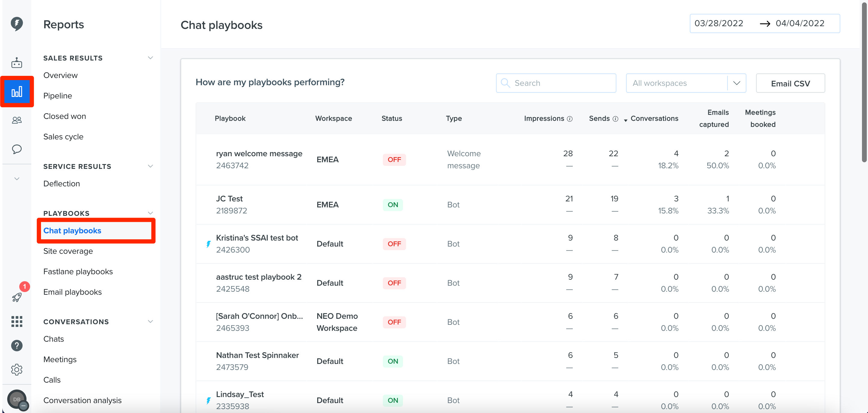Image resolution: width=868 pixels, height=413 pixels.
Task: Collapse the Conversations section
Action: click(150, 321)
